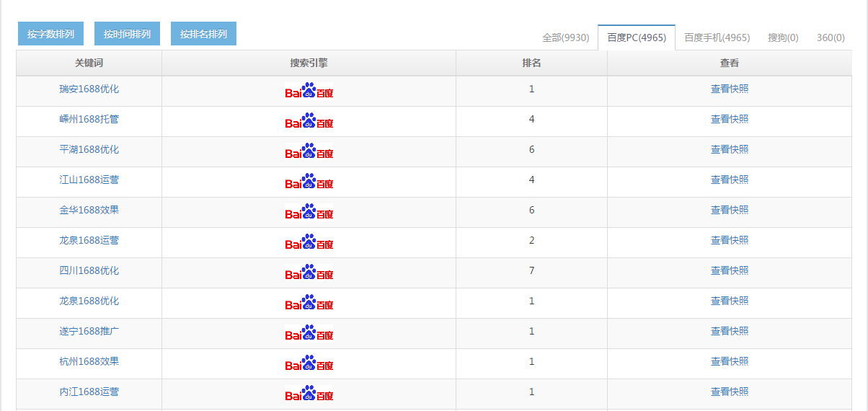Open keyword link 金华1688效果
Image resolution: width=868 pixels, height=411 pixels.
(x=89, y=211)
